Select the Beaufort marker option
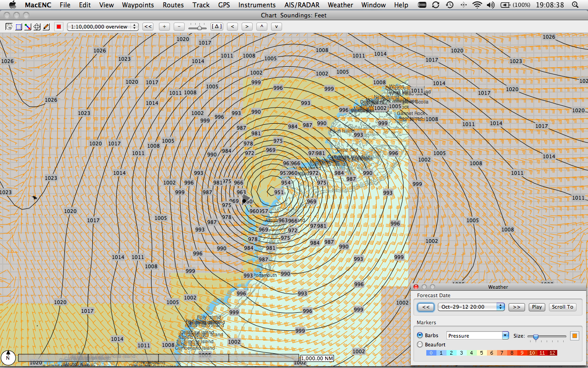Image resolution: width=588 pixels, height=368 pixels. (x=420, y=345)
